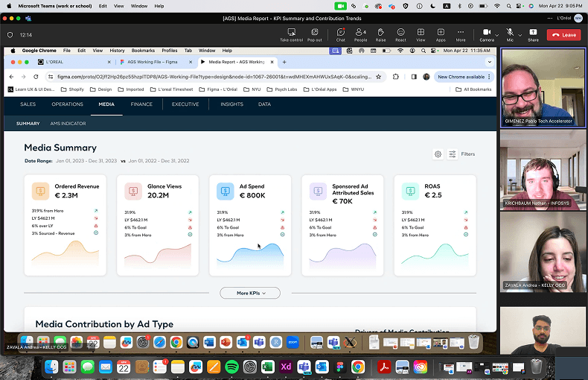Reload the Figma page in Chrome
588x380 pixels.
36,77
